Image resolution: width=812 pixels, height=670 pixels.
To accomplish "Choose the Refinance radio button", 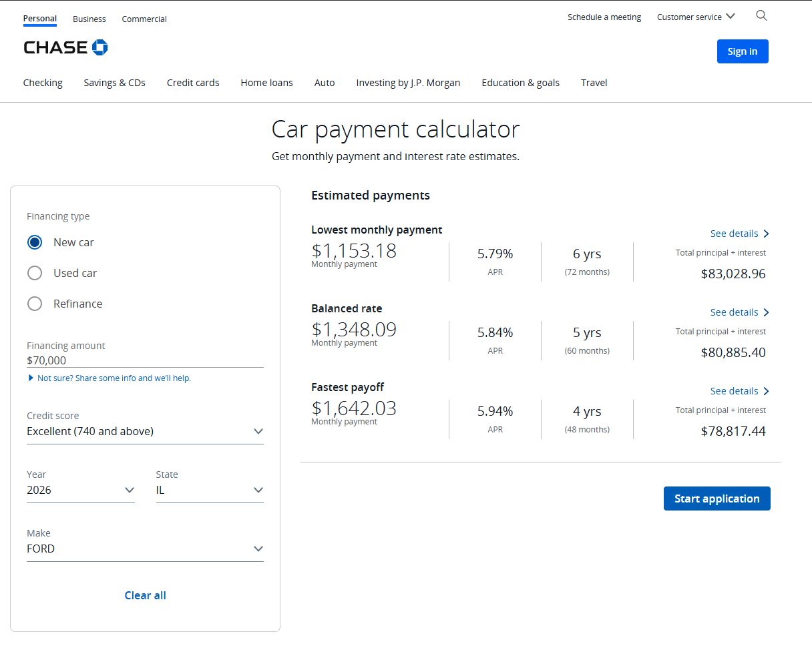I will pos(35,304).
